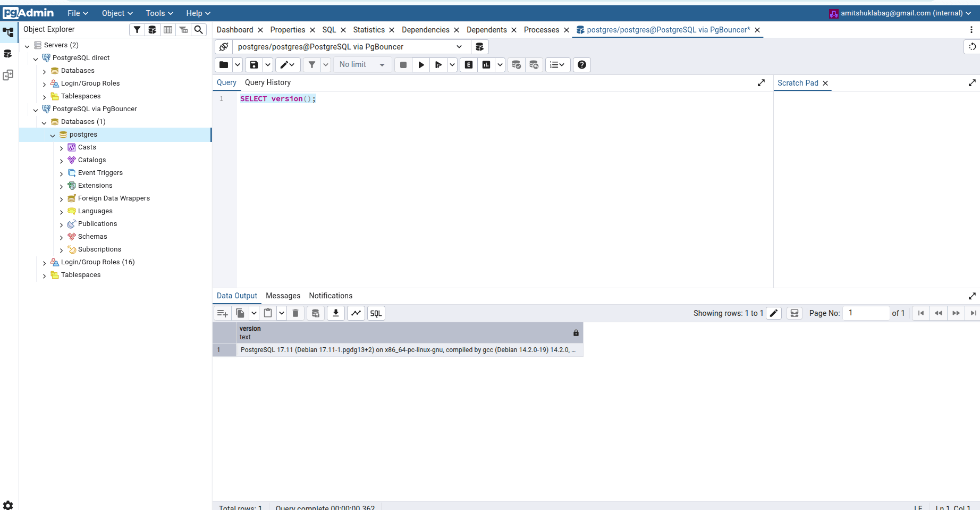Run Explain on the query

coord(469,65)
